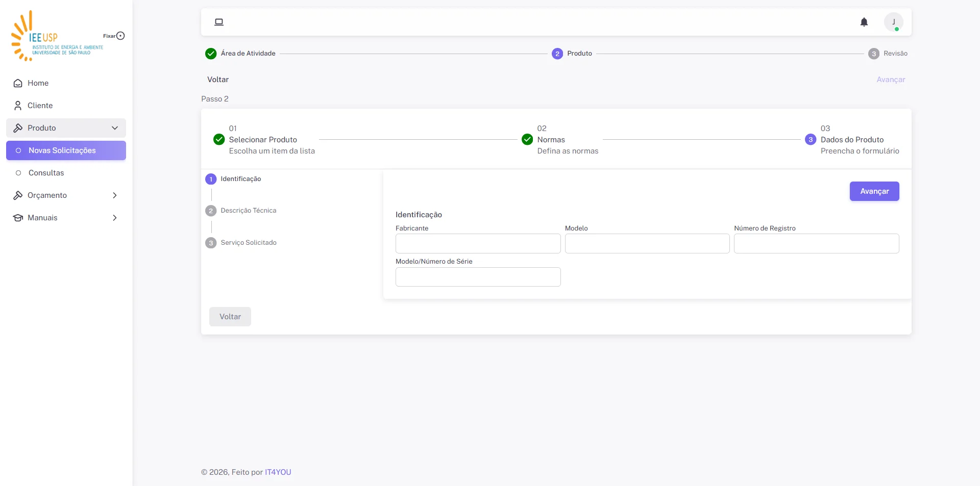Select the Normas step
980x486 pixels.
tap(560, 140)
